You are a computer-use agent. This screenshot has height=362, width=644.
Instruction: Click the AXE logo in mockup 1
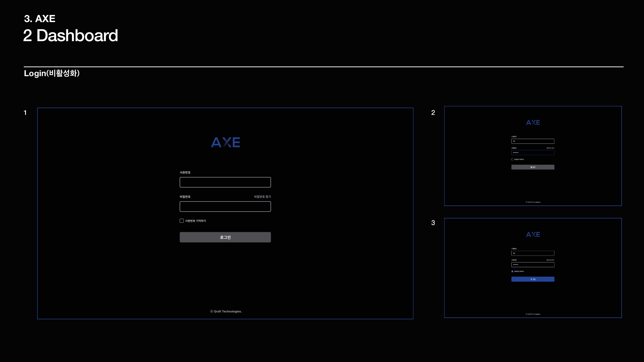226,142
